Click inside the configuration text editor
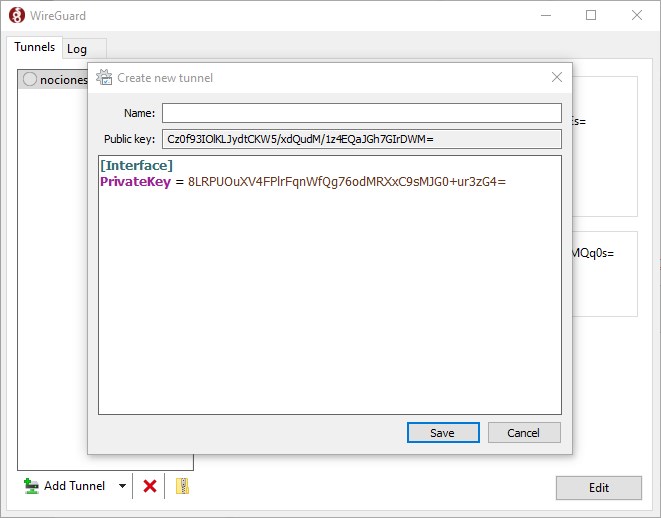Screen dimensions: 661x518 330,285
